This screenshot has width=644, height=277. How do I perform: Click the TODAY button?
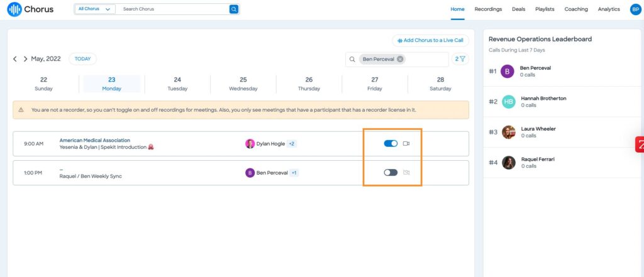click(x=82, y=59)
